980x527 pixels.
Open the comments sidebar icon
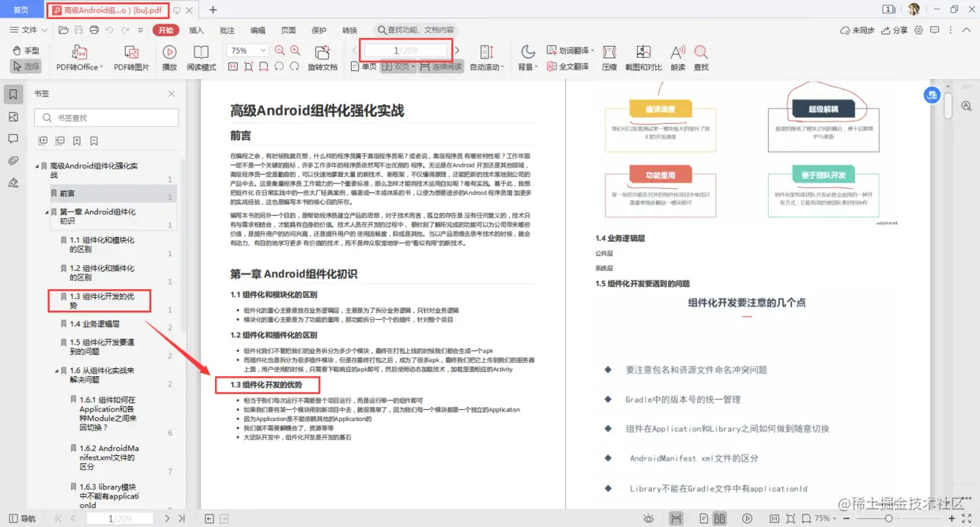pyautogui.click(x=13, y=139)
